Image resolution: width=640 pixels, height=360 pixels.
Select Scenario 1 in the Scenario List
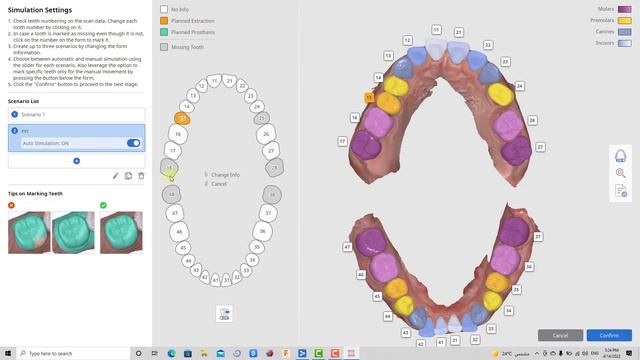[x=76, y=115]
